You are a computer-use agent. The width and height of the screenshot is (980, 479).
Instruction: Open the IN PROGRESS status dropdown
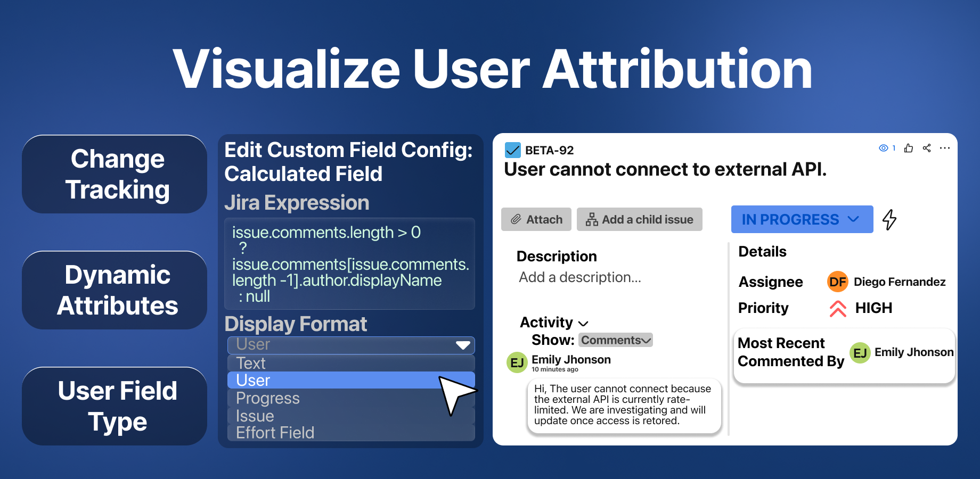pos(802,219)
